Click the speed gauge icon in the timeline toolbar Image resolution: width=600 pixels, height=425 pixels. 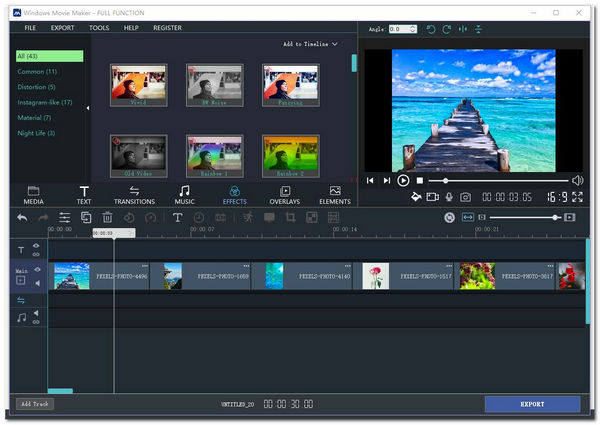click(150, 218)
